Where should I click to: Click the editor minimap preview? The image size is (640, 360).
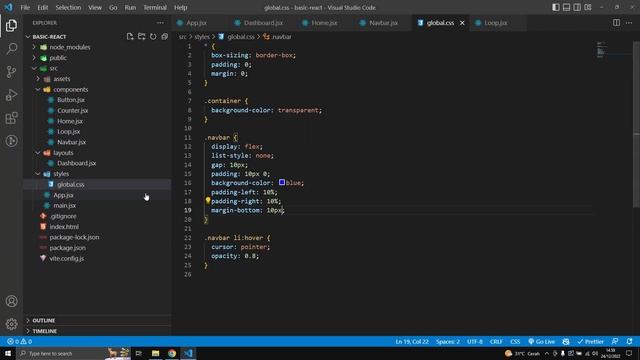point(601,50)
